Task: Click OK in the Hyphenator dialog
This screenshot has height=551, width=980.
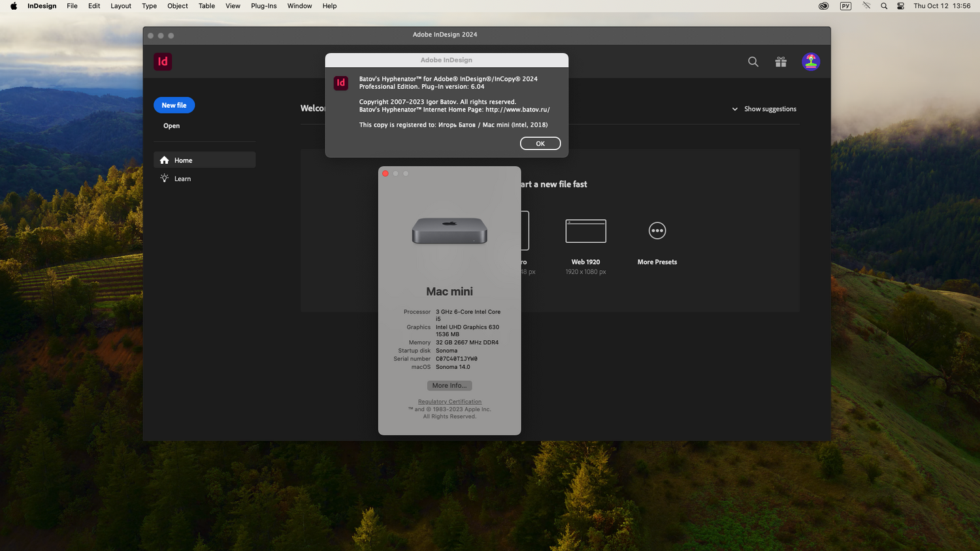Action: (x=540, y=144)
